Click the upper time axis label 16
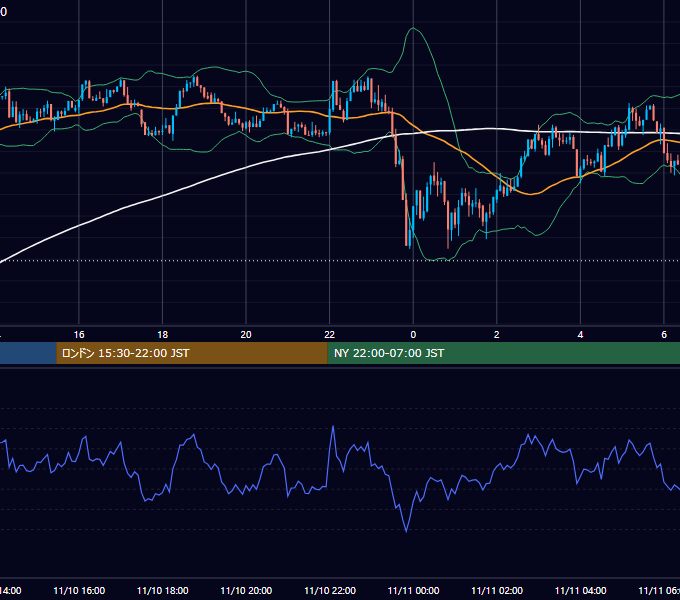This screenshot has width=680, height=600. pos(79,335)
